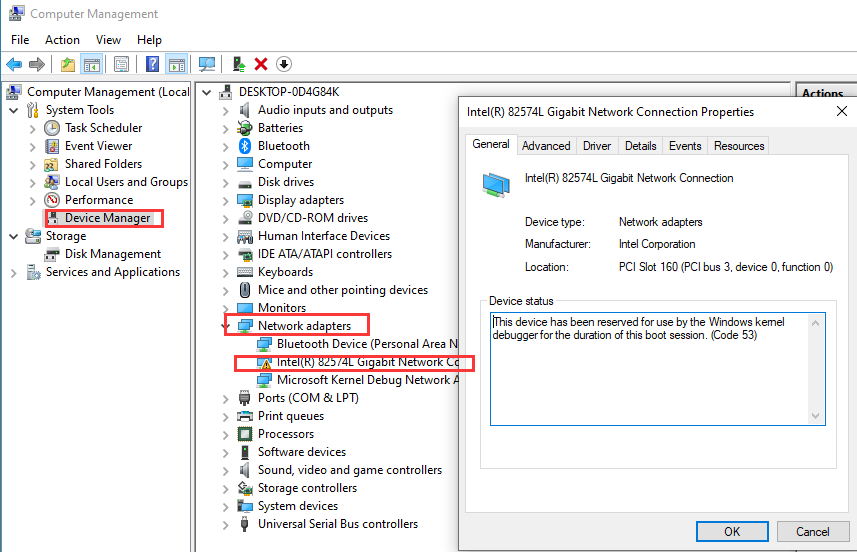The image size is (857, 552).
Task: Click the Processors category icon
Action: tap(244, 434)
